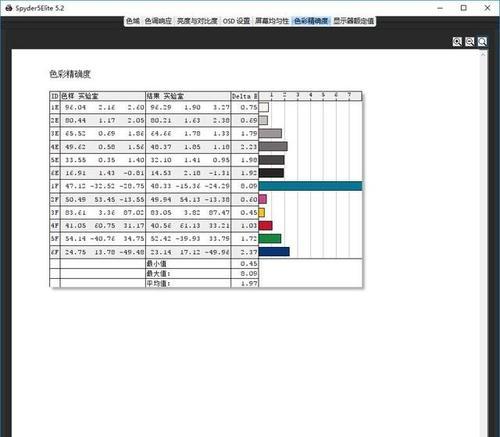Switch to the 显示器额定值 tab

[354, 21]
